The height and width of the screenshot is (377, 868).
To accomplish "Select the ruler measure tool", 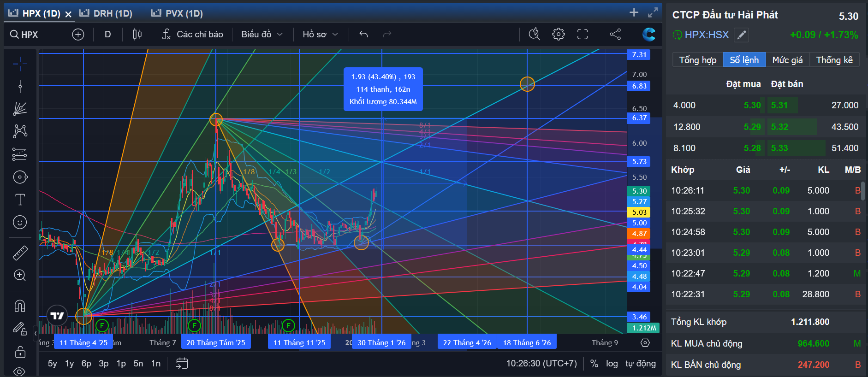I will 20,253.
